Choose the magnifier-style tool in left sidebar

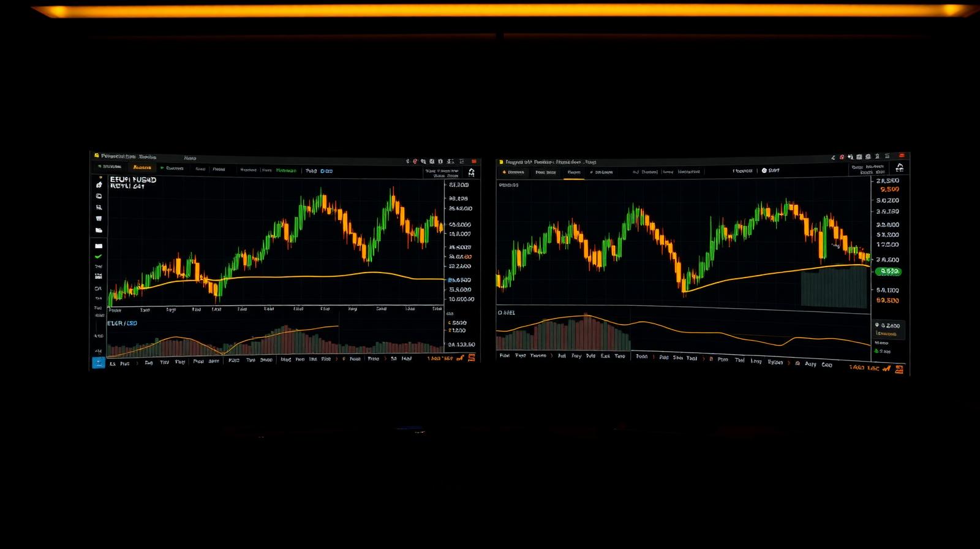pos(99,208)
